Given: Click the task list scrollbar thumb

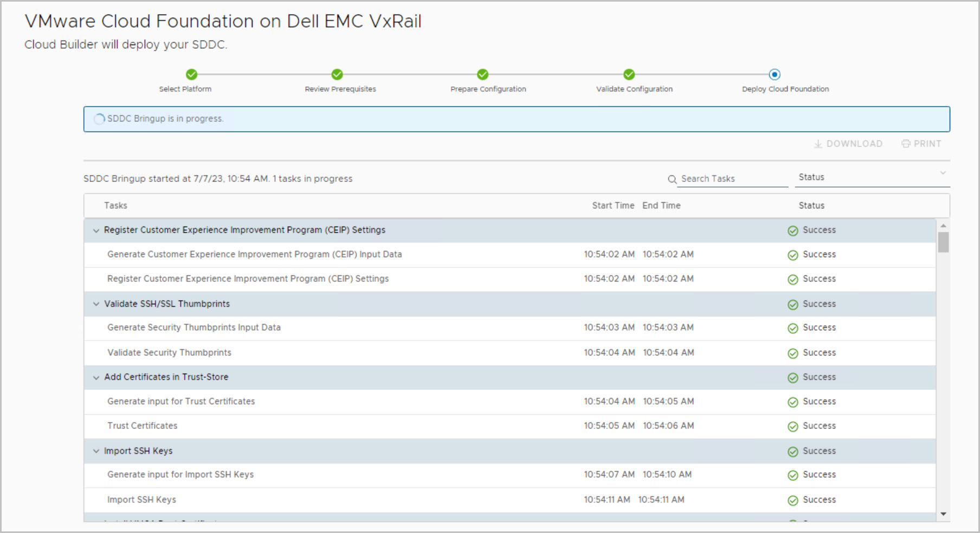Looking at the screenshot, I should point(943,242).
